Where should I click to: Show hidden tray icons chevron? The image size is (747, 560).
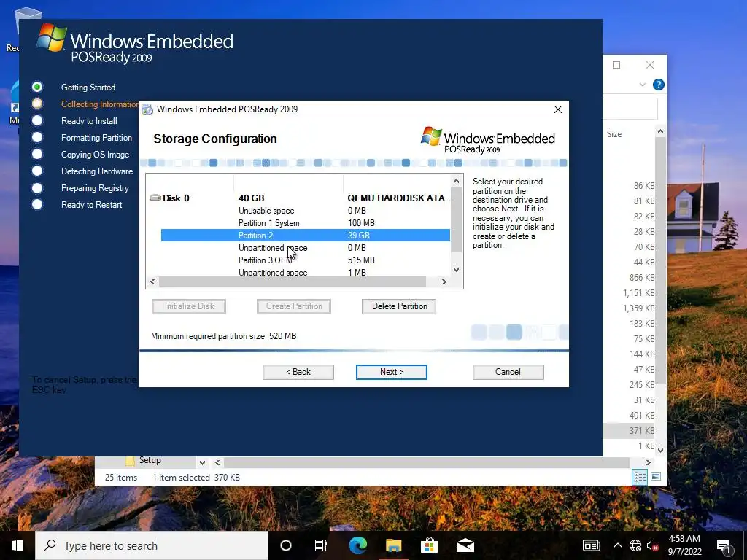click(x=617, y=545)
